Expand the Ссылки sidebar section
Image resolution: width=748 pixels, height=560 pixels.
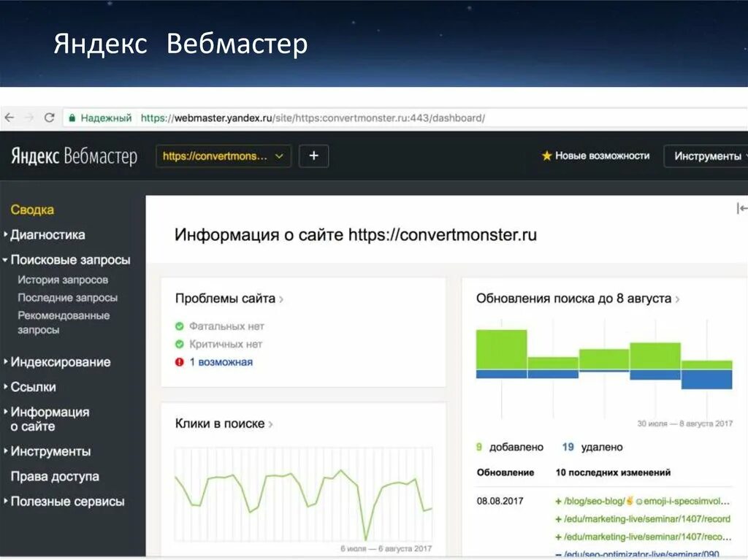pos(33,387)
